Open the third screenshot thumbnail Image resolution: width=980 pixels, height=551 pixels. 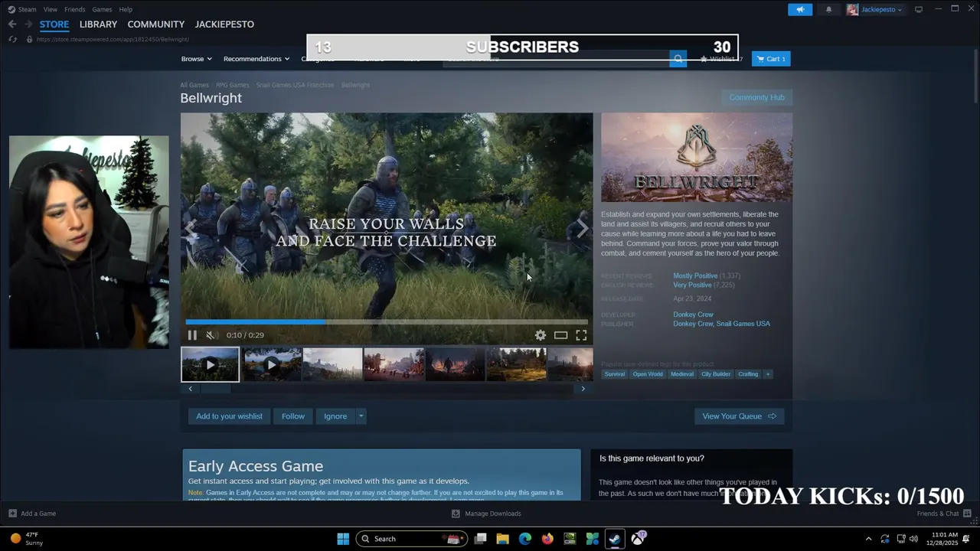click(x=332, y=365)
